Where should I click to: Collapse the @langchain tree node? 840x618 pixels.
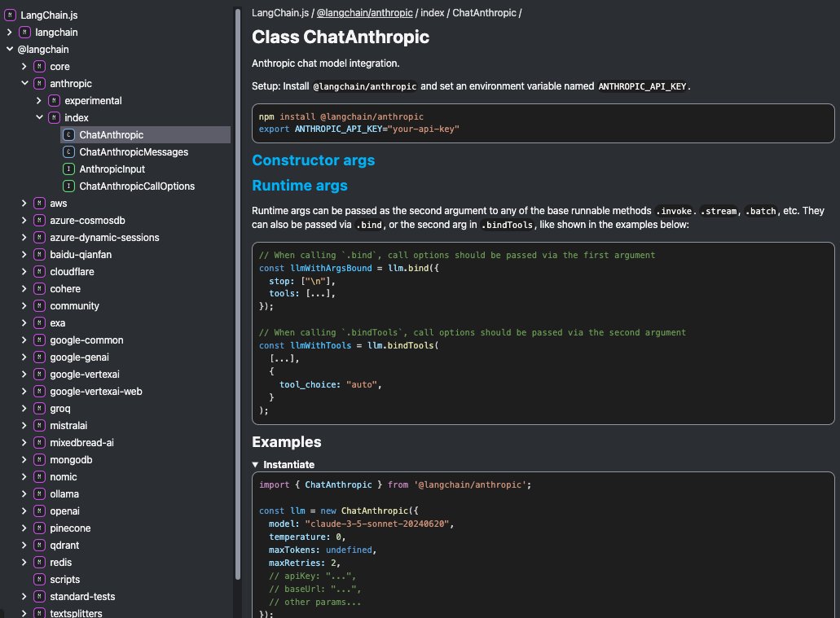click(x=8, y=49)
